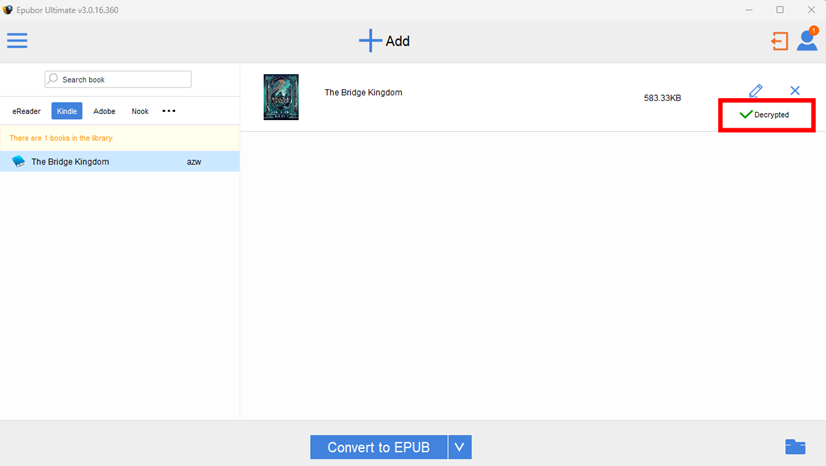Maximize the Epubor Ultimate window

pos(780,10)
